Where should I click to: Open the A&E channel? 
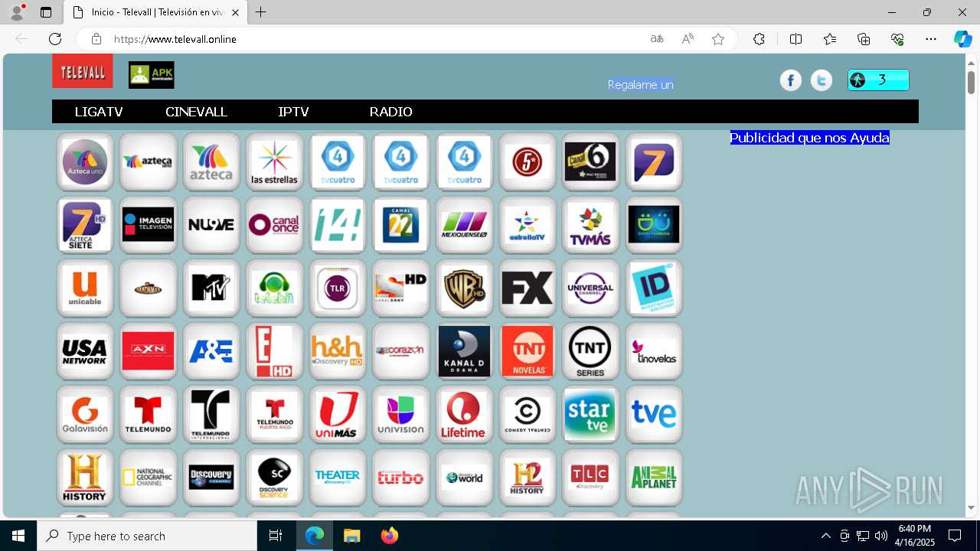[211, 351]
